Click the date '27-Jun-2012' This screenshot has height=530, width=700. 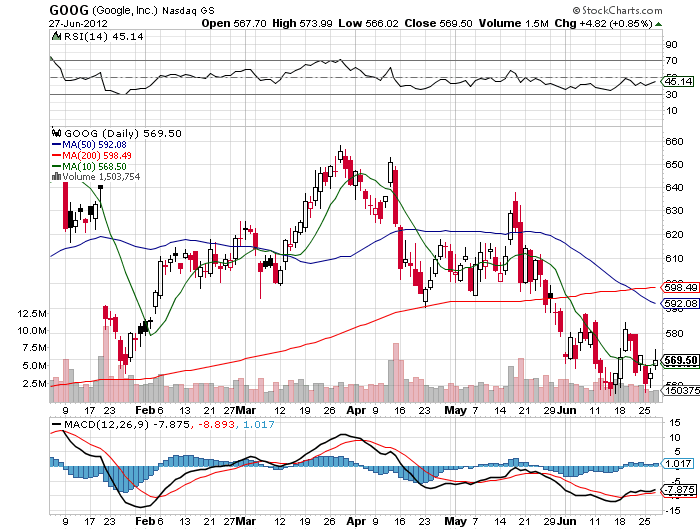click(78, 23)
